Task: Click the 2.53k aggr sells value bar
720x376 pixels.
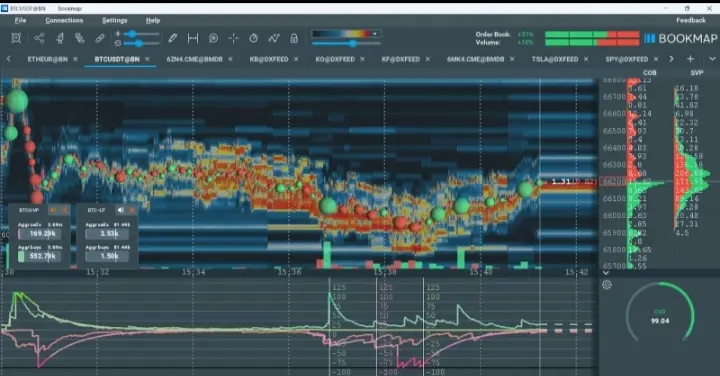Action: pos(108,234)
